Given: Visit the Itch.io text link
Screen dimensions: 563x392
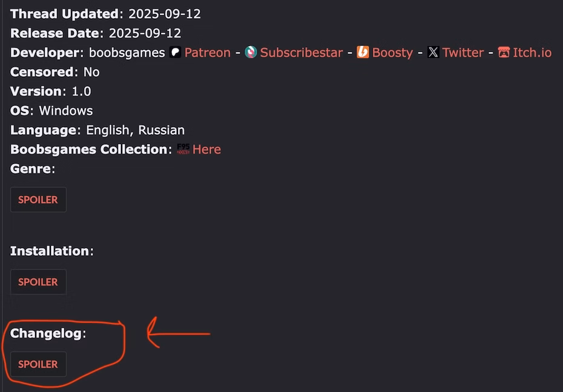Looking at the screenshot, I should coord(532,53).
